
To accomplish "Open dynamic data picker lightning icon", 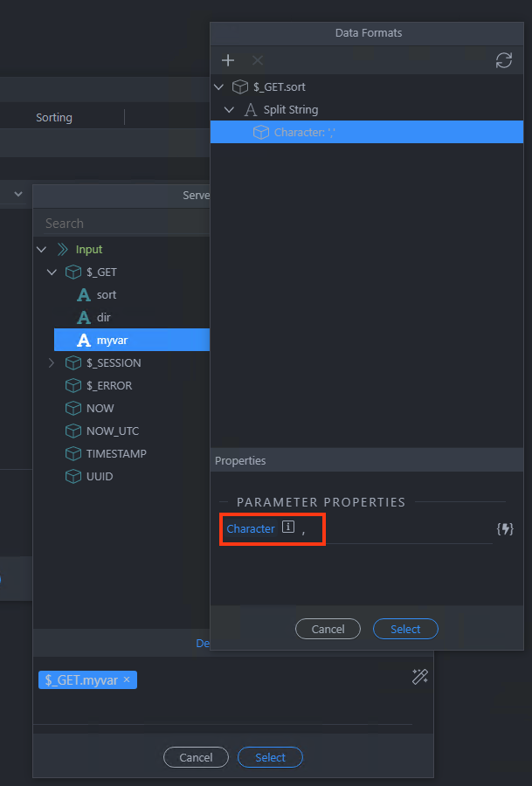I will 504,529.
